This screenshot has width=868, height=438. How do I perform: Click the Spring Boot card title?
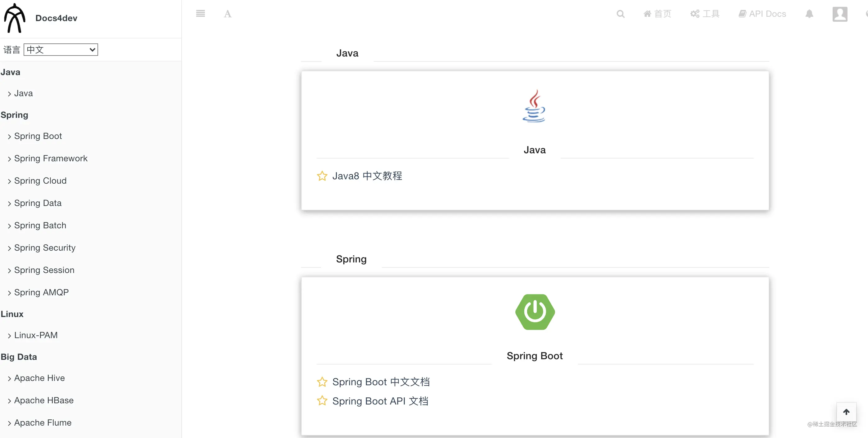(535, 356)
